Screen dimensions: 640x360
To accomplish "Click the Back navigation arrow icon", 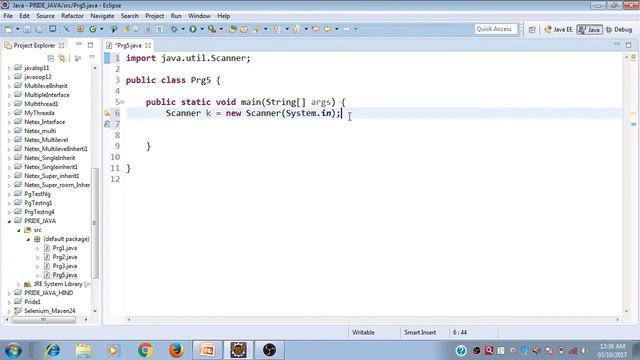I will (x=327, y=29).
